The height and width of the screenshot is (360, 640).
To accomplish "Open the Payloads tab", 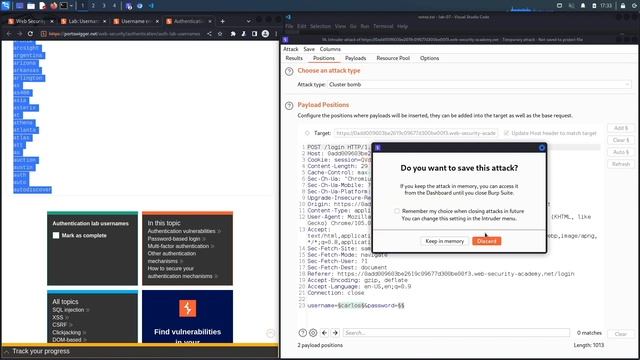I will (x=356, y=58).
